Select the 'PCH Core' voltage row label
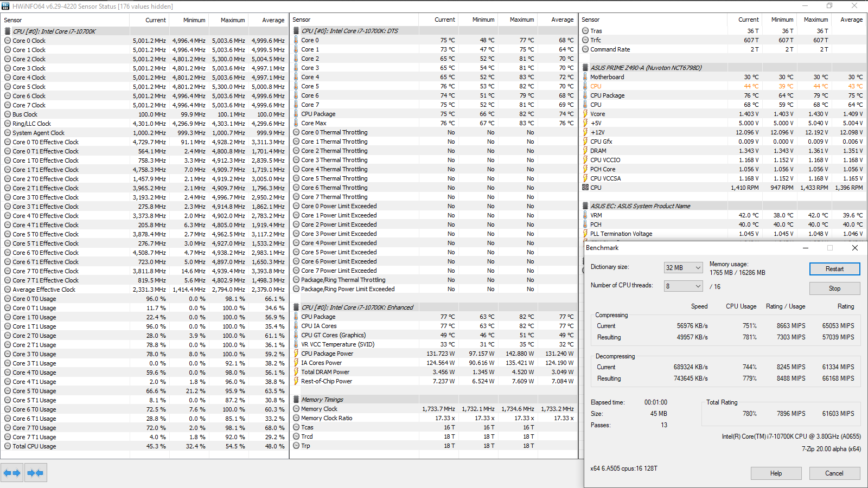Image resolution: width=868 pixels, height=488 pixels. click(603, 169)
